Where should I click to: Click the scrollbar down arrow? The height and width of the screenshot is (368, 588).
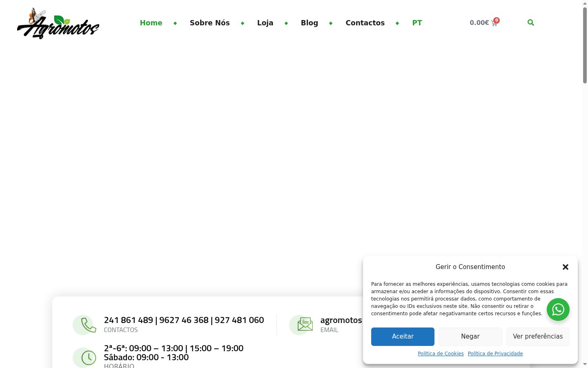pos(585,364)
